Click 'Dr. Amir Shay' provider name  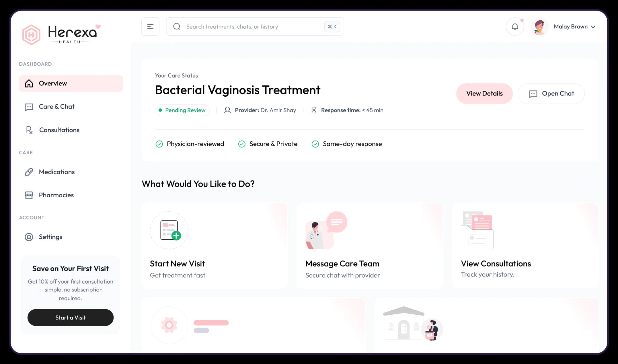(x=278, y=110)
